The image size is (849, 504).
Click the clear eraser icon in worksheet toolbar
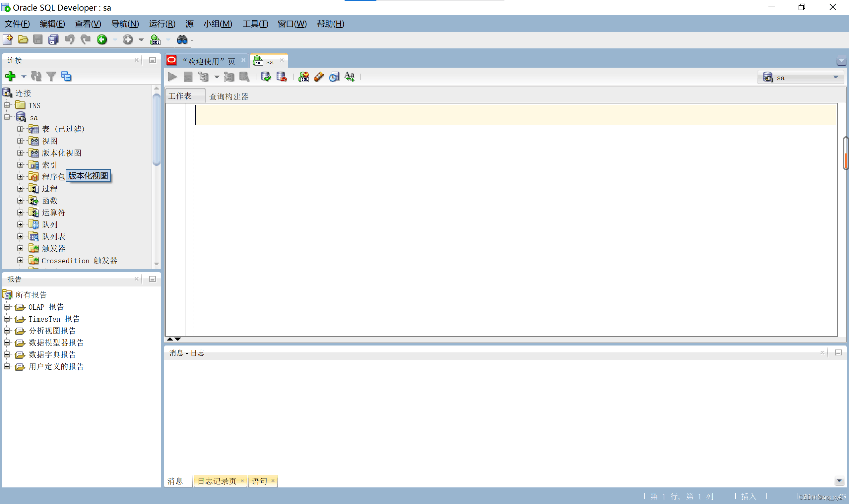click(319, 77)
